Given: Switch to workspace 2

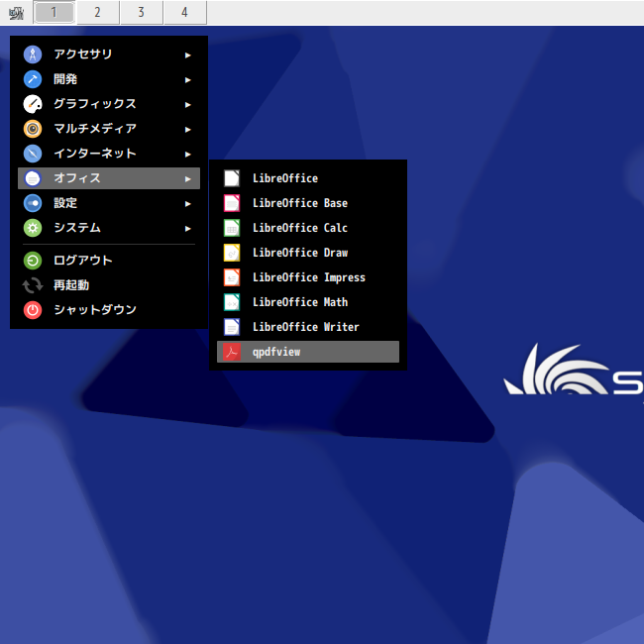Looking at the screenshot, I should pyautogui.click(x=98, y=12).
